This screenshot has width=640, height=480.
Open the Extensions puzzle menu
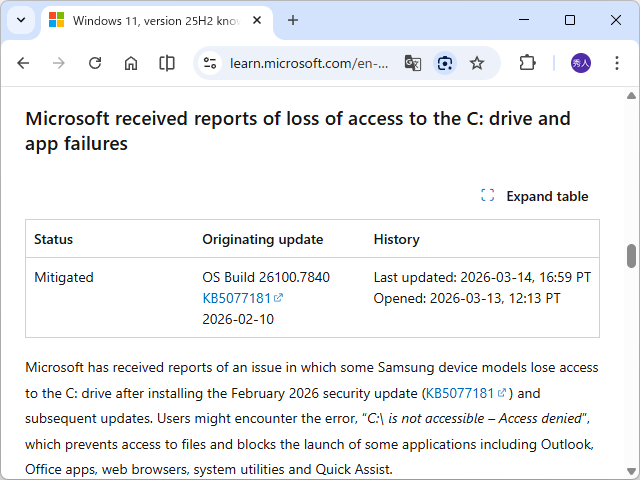click(x=527, y=63)
